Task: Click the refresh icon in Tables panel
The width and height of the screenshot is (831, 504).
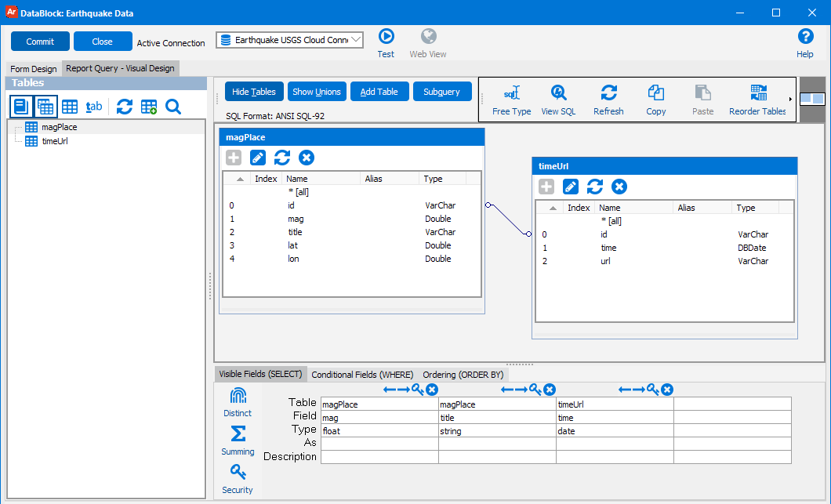Action: [x=125, y=107]
